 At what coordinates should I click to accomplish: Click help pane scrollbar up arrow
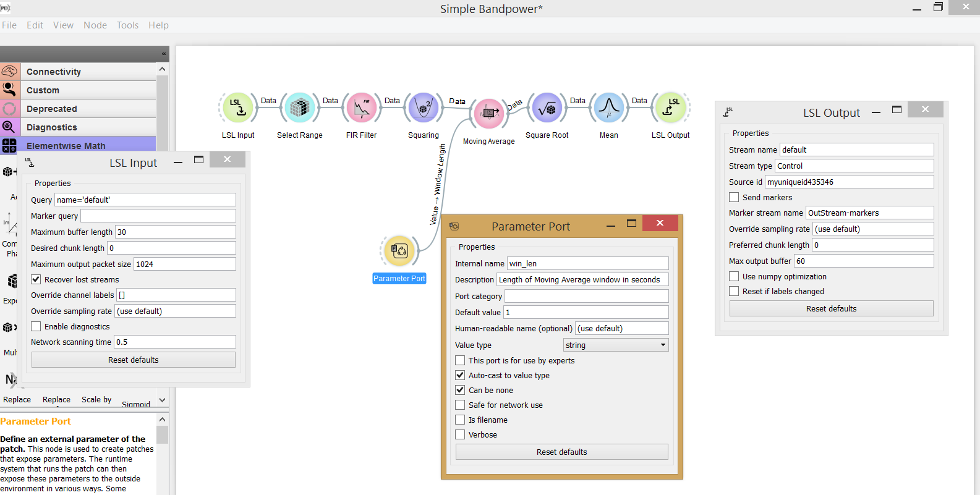coord(163,420)
